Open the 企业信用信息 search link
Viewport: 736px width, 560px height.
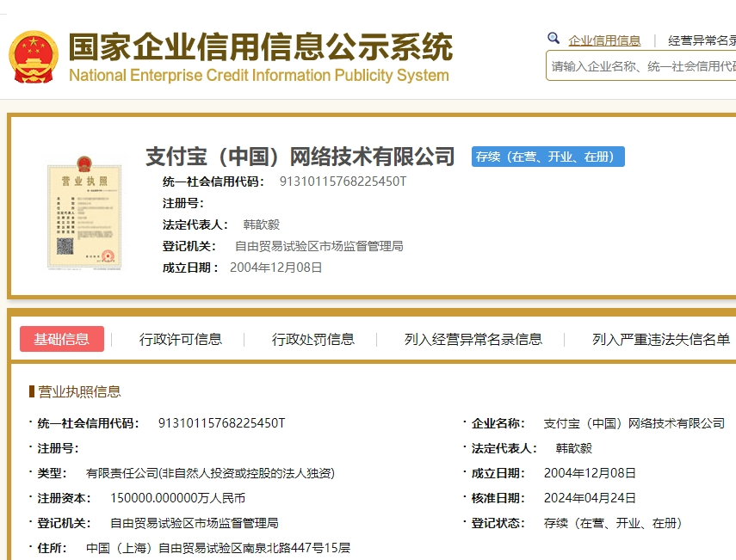click(604, 40)
